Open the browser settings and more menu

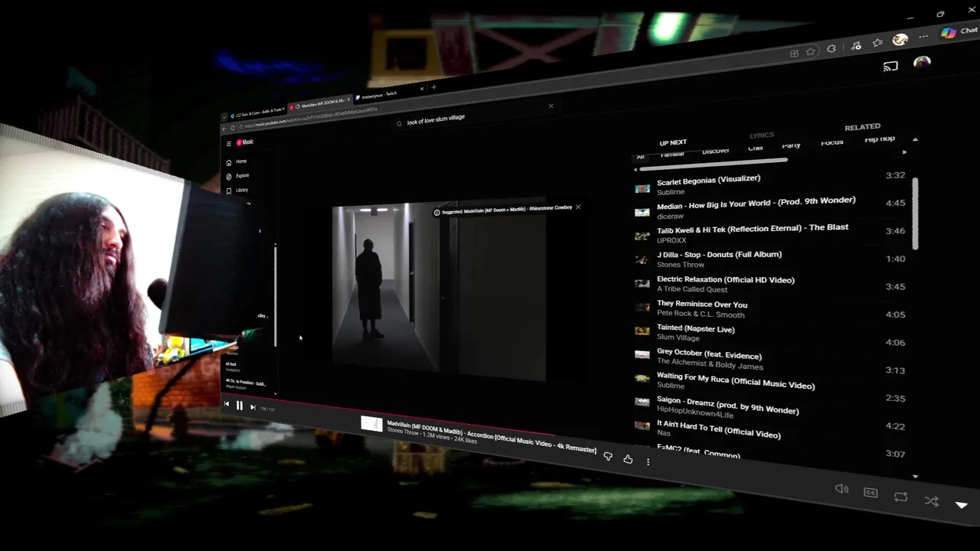[x=924, y=36]
